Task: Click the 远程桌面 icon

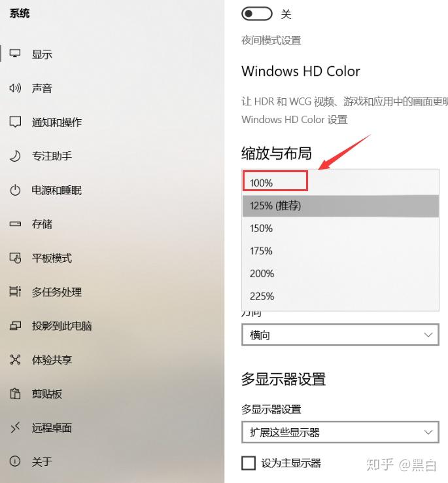Action: click(x=15, y=427)
